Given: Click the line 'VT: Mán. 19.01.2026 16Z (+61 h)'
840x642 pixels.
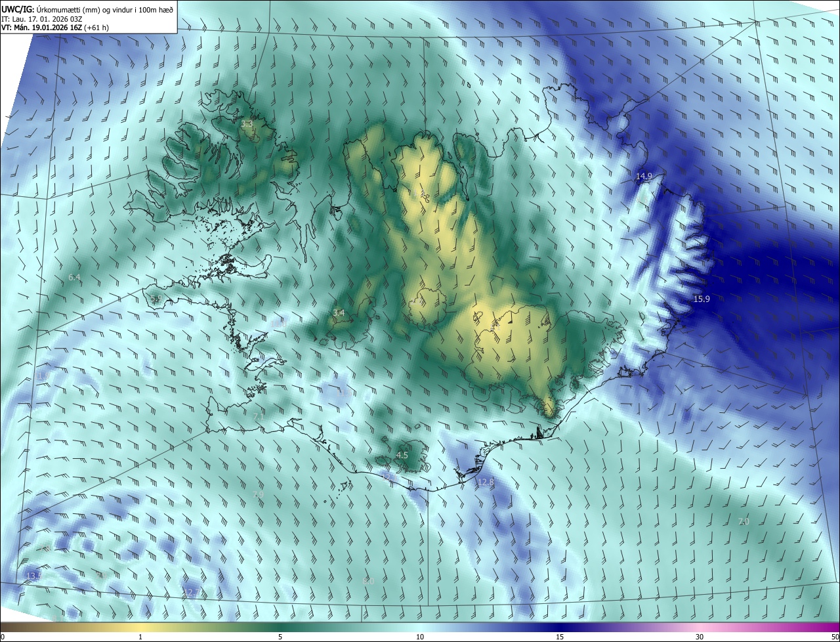Looking at the screenshot, I should coord(55,28).
